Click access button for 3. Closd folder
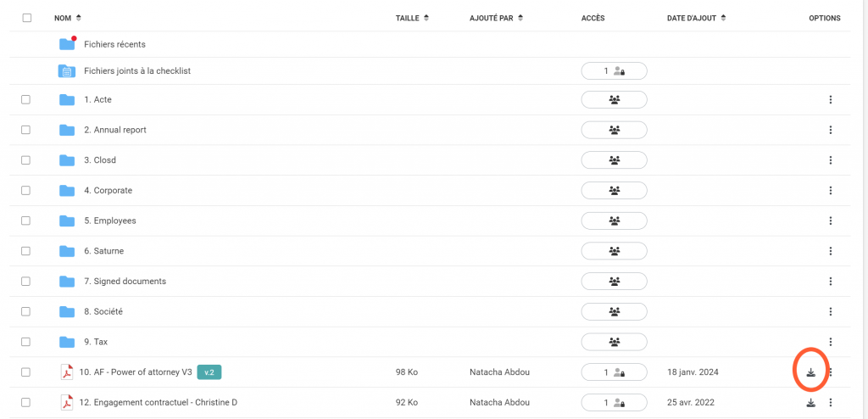Image resolution: width=868 pixels, height=419 pixels. pyautogui.click(x=614, y=160)
